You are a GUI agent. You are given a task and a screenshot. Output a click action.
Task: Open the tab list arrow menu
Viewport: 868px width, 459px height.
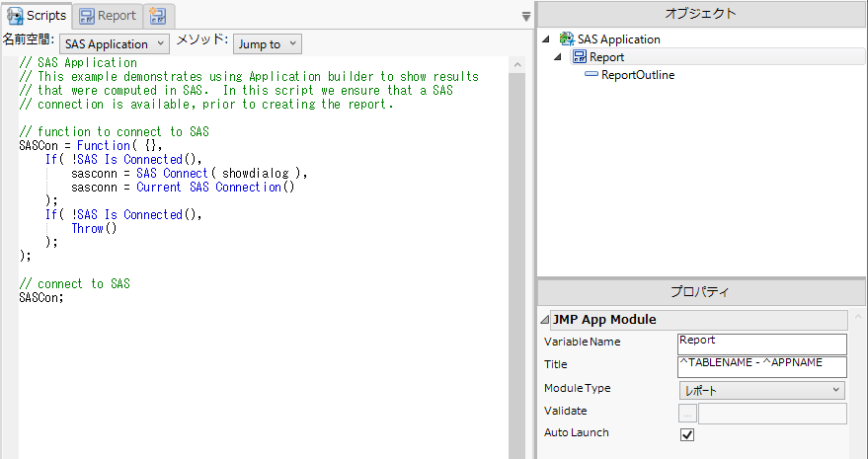pyautogui.click(x=526, y=16)
